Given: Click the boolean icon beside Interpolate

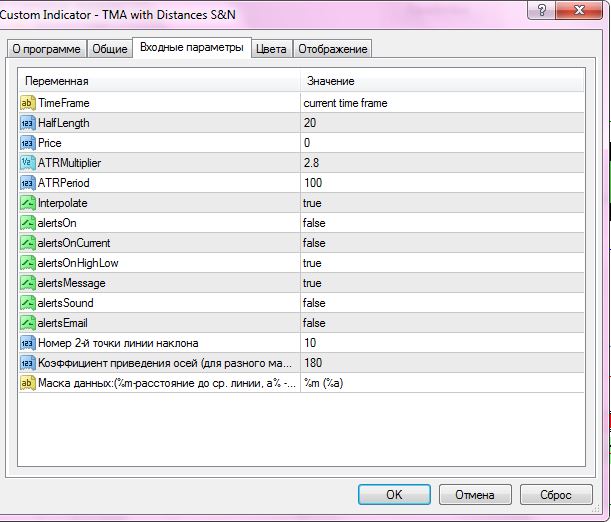Looking at the screenshot, I should point(27,203).
